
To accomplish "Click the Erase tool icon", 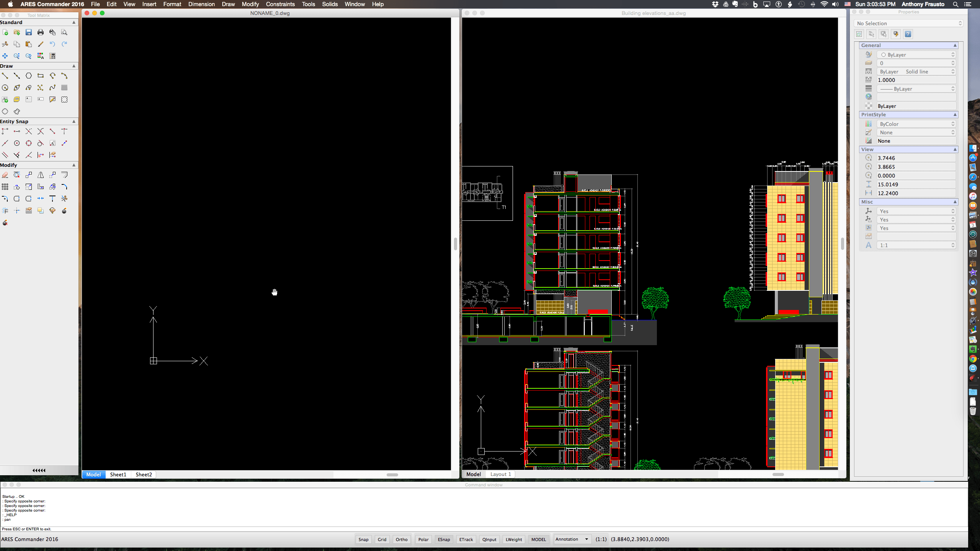I will coord(5,175).
